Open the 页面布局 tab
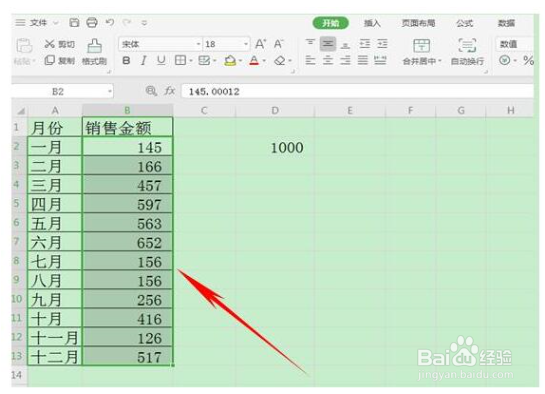This screenshot has height=394, width=545. (418, 23)
